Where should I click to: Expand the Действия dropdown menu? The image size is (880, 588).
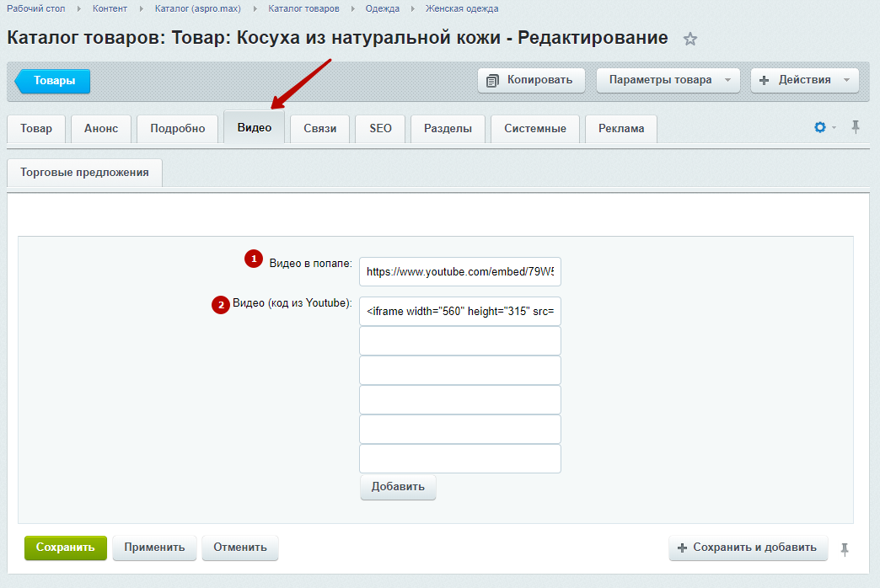pos(804,80)
